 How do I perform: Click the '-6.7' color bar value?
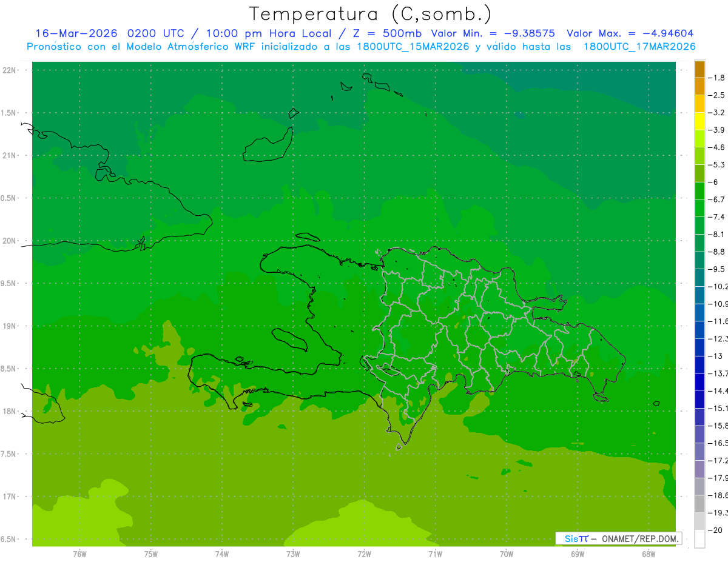(716, 199)
